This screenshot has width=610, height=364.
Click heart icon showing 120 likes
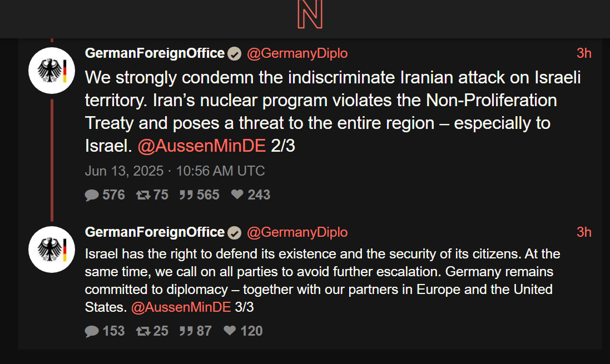point(230,330)
